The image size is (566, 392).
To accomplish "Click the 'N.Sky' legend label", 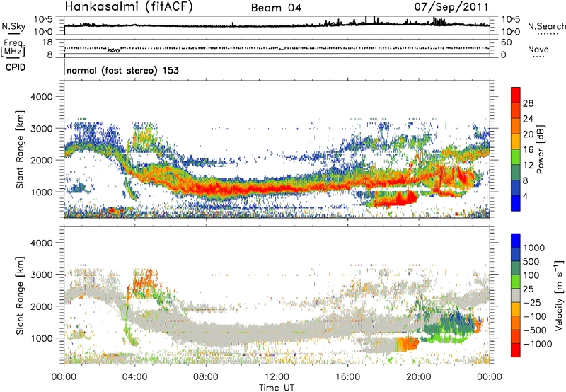I will (13, 26).
